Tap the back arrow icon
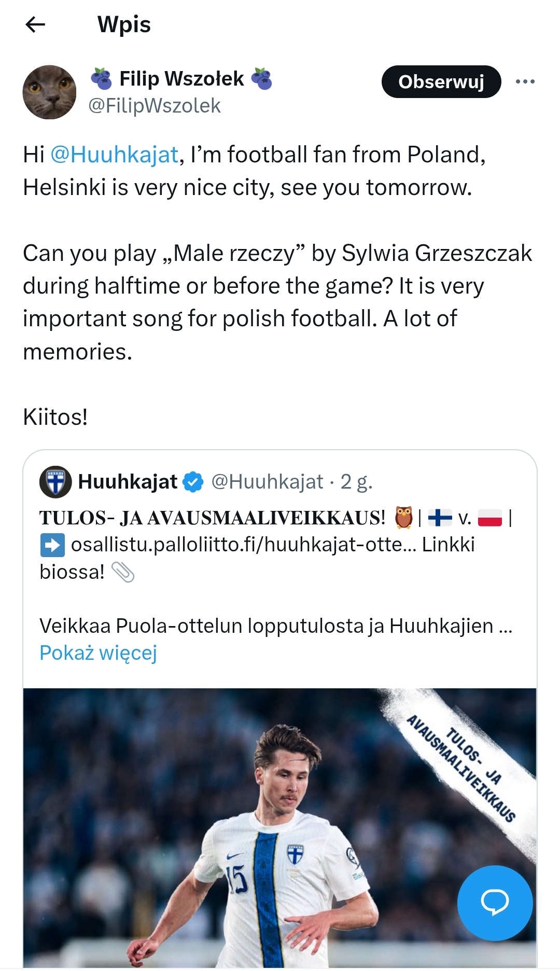560x971 pixels. click(35, 24)
